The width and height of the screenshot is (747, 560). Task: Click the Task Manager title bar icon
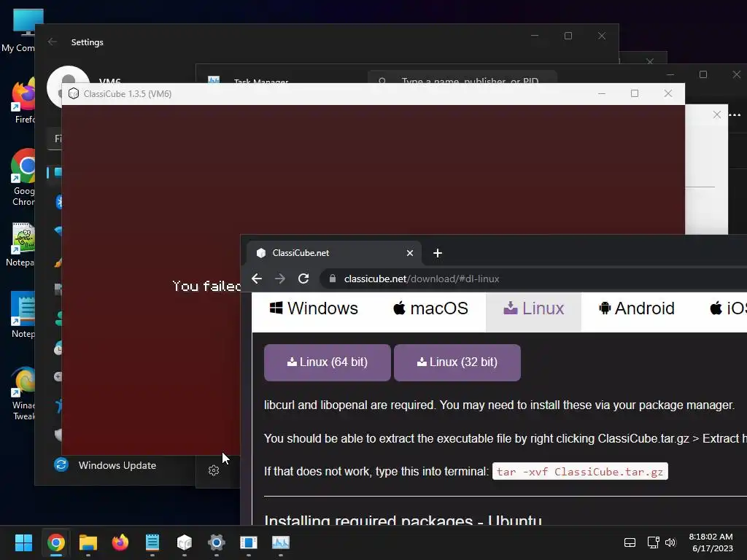click(214, 79)
